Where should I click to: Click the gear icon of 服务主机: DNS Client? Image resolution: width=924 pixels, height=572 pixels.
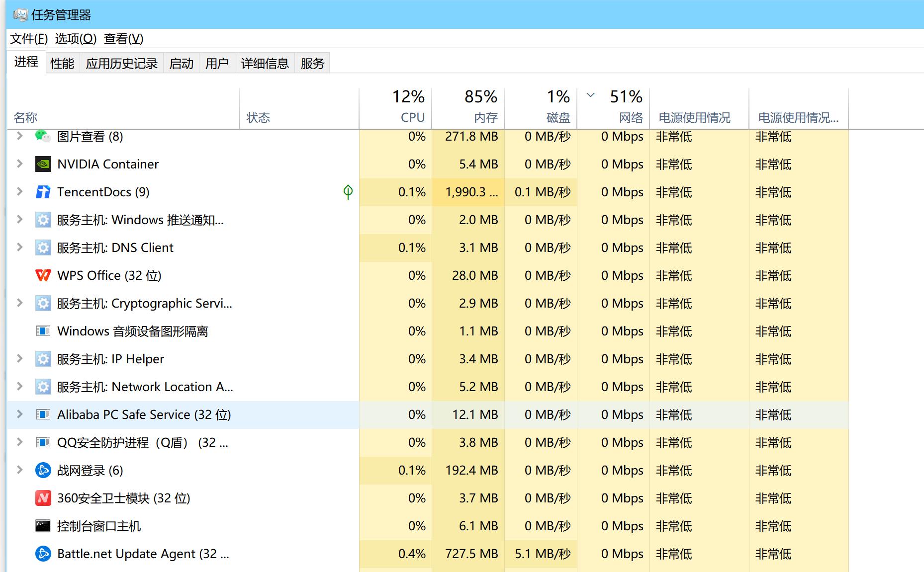tap(43, 247)
